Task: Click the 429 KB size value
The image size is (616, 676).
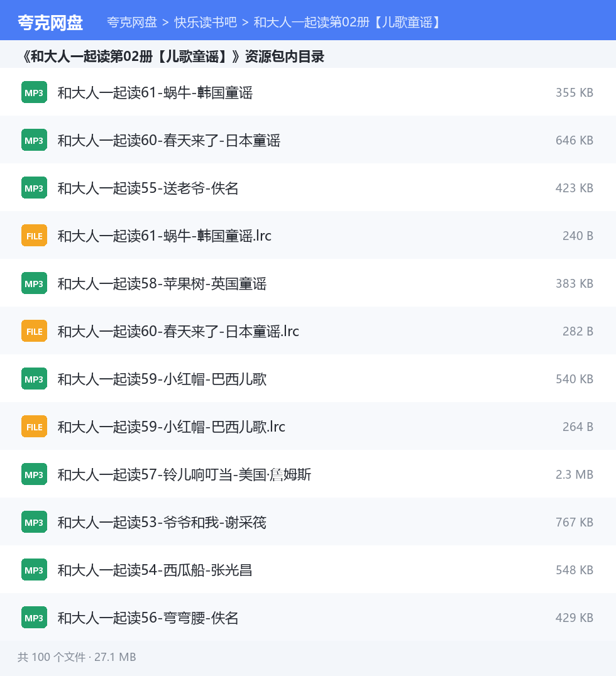Action: pyautogui.click(x=574, y=618)
